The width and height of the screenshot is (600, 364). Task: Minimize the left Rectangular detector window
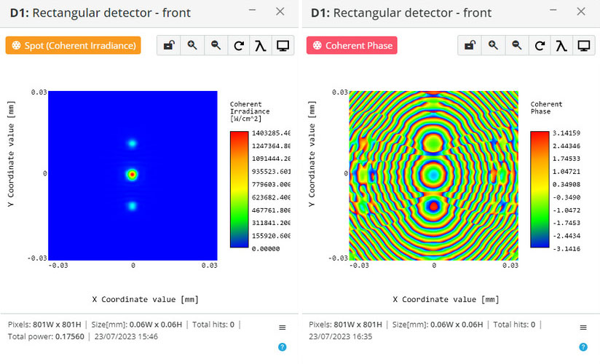[252, 10]
